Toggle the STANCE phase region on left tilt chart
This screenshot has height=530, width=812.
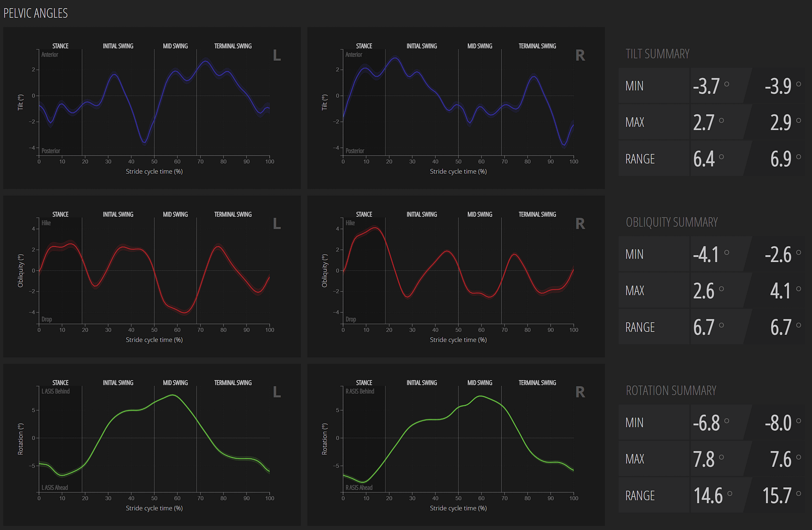click(x=60, y=46)
